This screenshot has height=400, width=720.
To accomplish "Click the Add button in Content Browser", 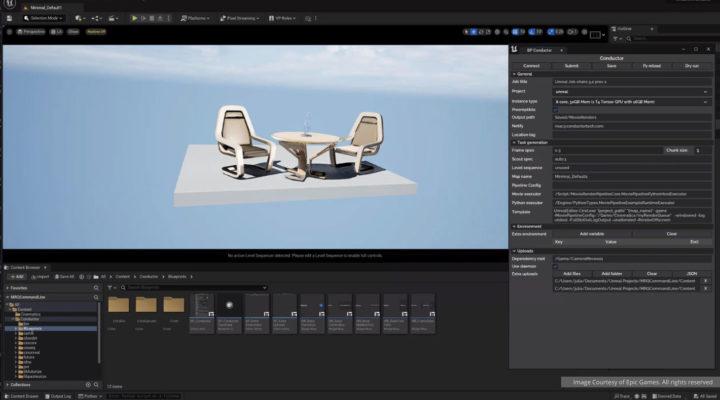I will coord(17,277).
